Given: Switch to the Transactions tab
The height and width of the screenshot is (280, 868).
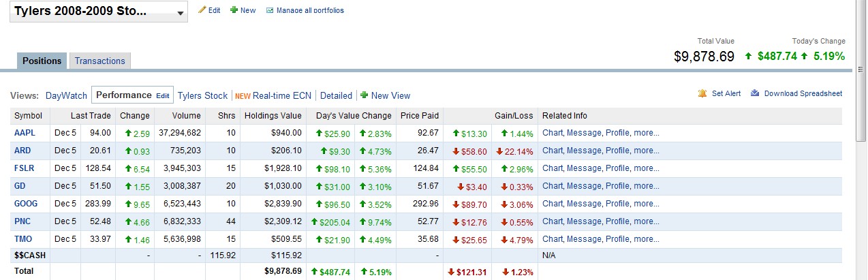Looking at the screenshot, I should (x=100, y=61).
